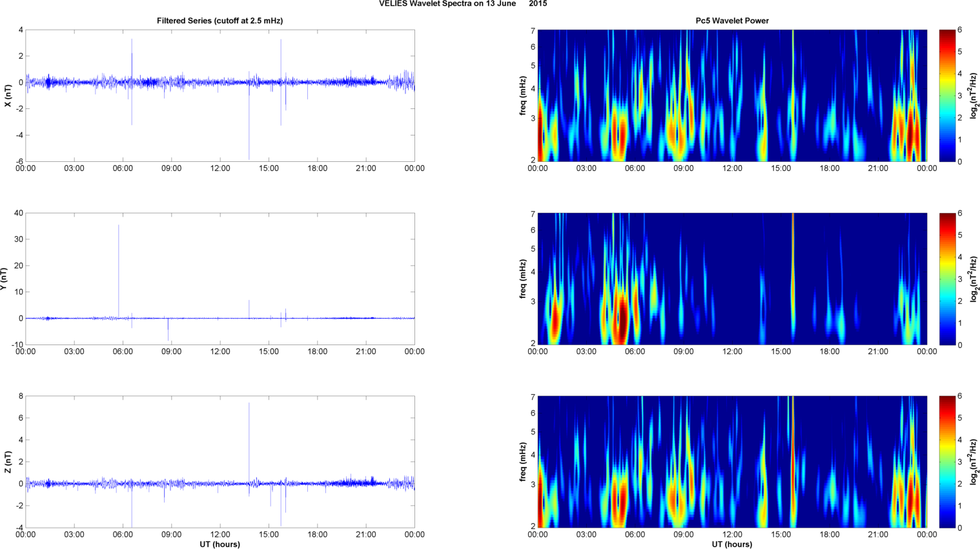Screen dimensions: 980x549
Task: Click UT (hours) label under bottom wavelet plot
Action: (732, 544)
